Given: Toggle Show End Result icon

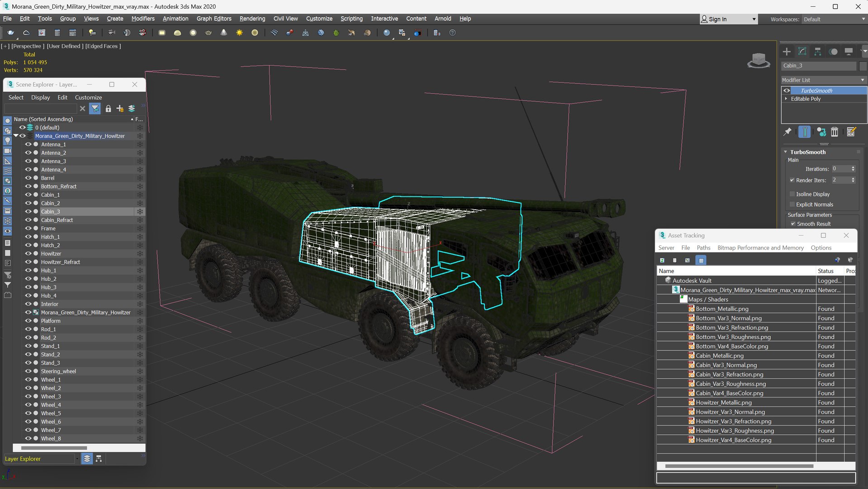Looking at the screenshot, I should [805, 132].
